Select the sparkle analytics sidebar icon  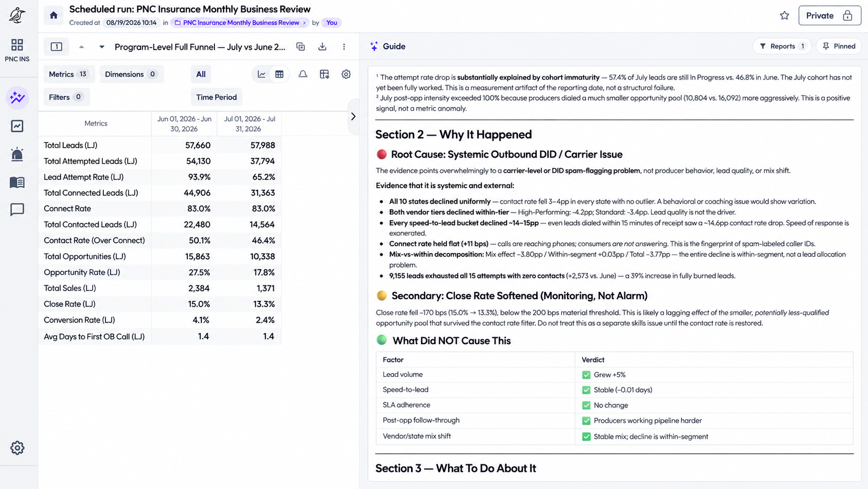coord(17,97)
